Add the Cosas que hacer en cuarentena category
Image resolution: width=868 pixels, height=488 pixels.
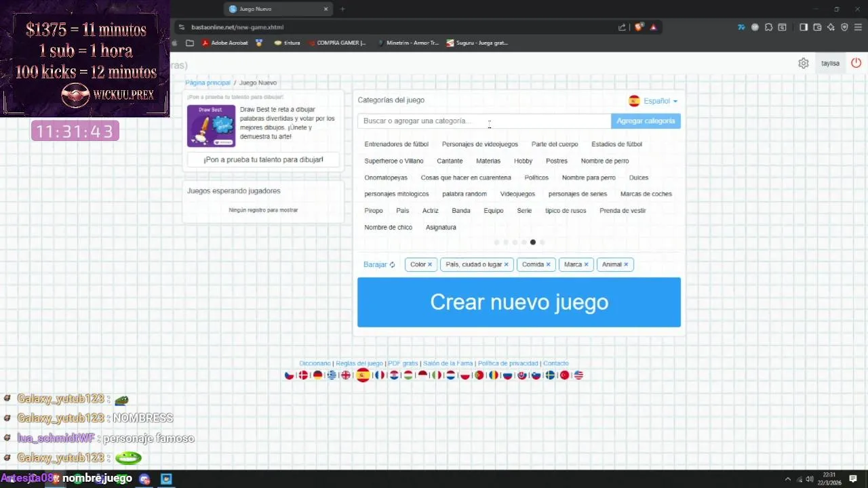(x=466, y=178)
